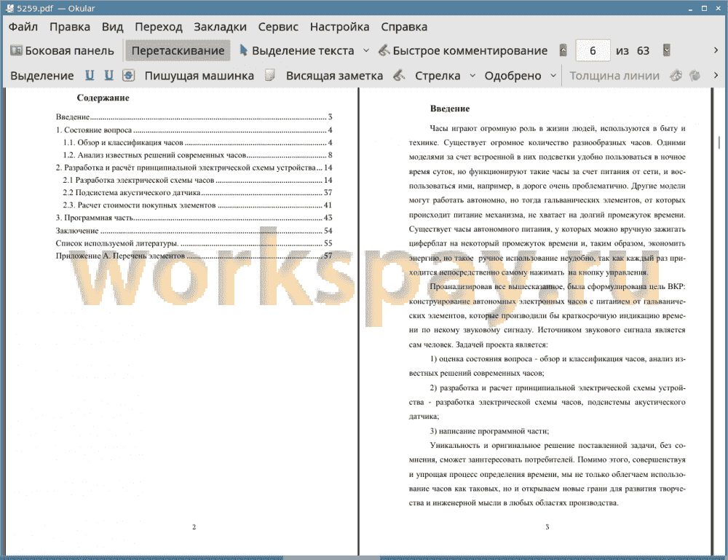This screenshot has width=728, height=560.
Task: Open the Одобрено stamp dropdown arrow
Action: tap(553, 76)
